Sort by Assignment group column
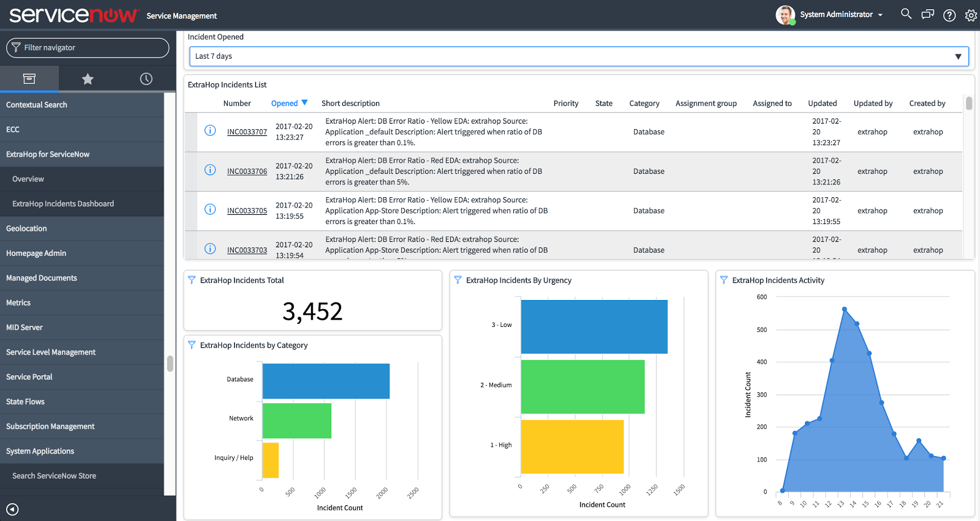The image size is (980, 521). [x=706, y=103]
